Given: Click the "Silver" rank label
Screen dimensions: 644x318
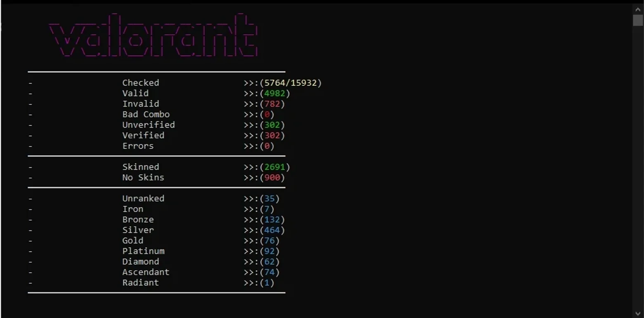Looking at the screenshot, I should (x=138, y=230).
